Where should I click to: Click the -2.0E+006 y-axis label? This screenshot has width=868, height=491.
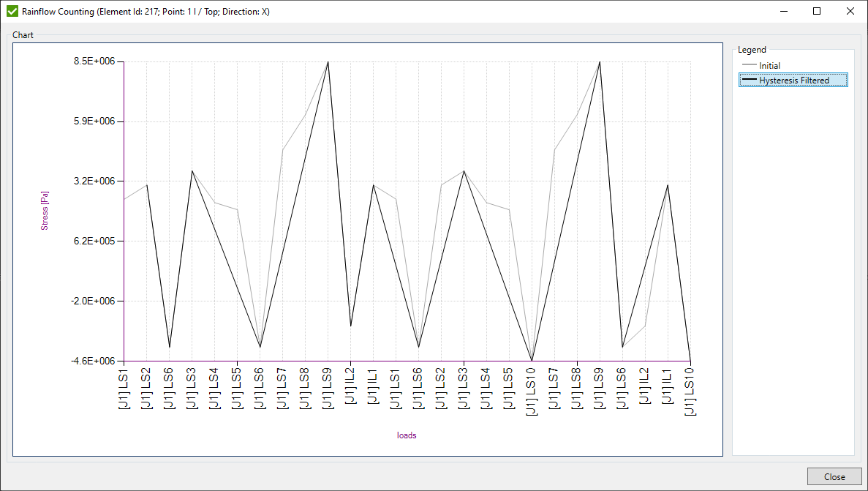[95, 301]
